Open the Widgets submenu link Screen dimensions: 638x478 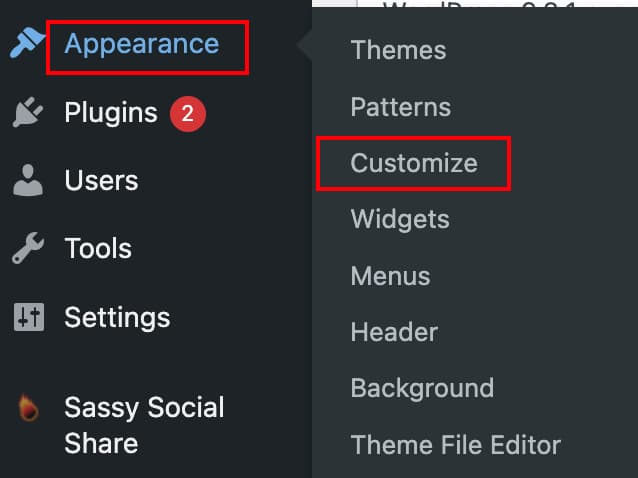pyautogui.click(x=400, y=220)
